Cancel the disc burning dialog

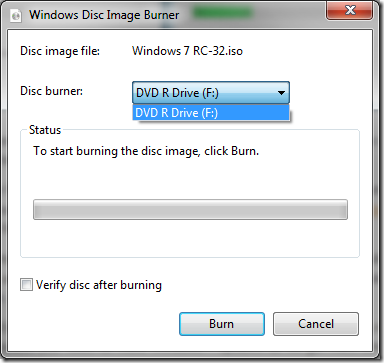[316, 324]
